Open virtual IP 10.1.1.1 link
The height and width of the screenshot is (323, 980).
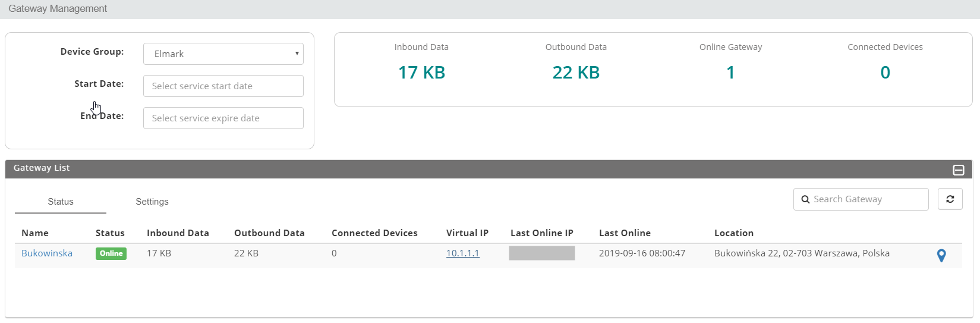[462, 253]
